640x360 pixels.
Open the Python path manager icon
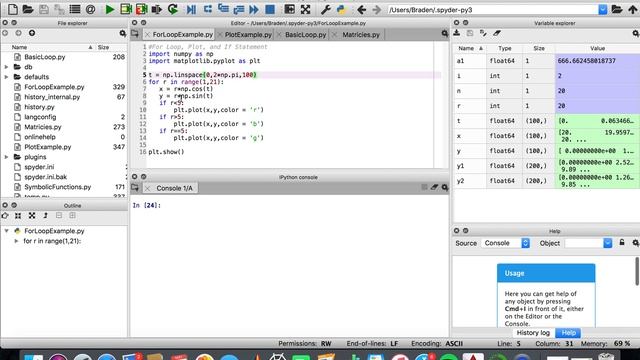[x=341, y=9]
